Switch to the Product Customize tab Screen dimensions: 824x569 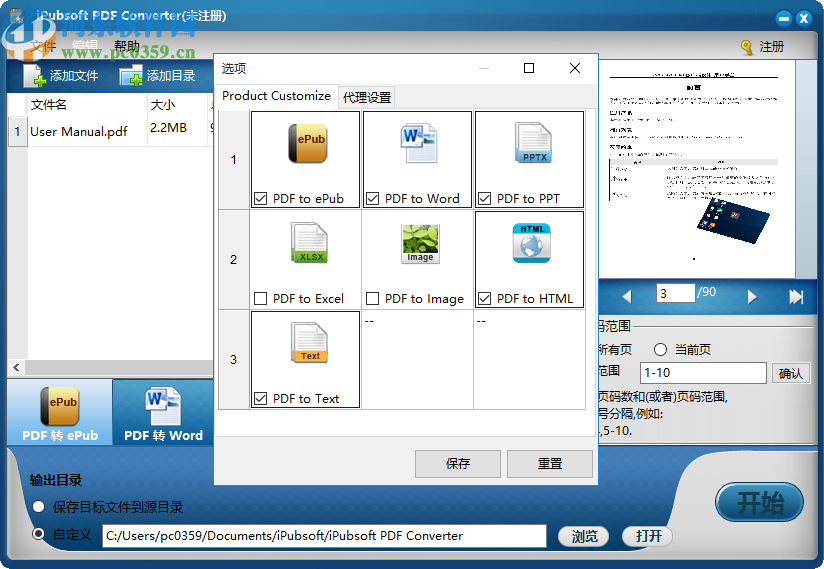(276, 96)
